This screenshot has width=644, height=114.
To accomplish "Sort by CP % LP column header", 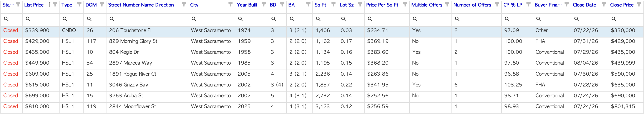I will click(513, 5).
